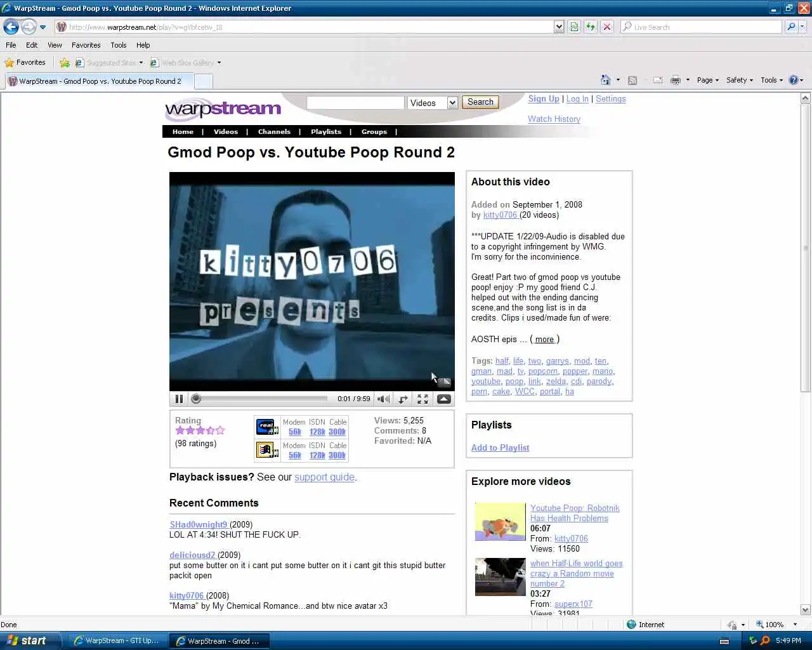Open the search provider dropdown arrow

coord(802,27)
